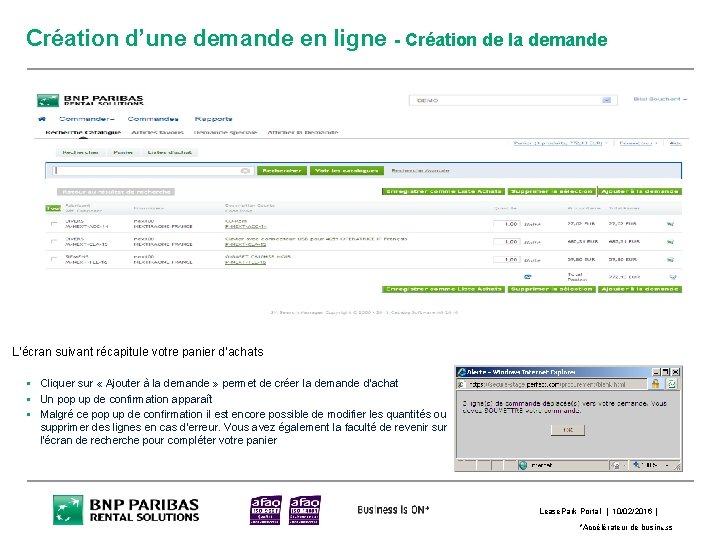Select the Recherche catalogue tab
This screenshot has width=720, height=540.
coord(83,132)
